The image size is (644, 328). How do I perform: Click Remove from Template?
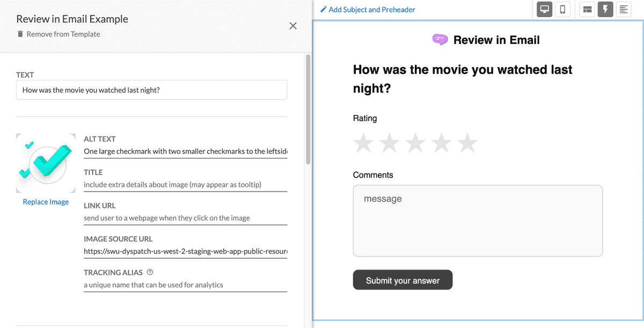(x=63, y=34)
